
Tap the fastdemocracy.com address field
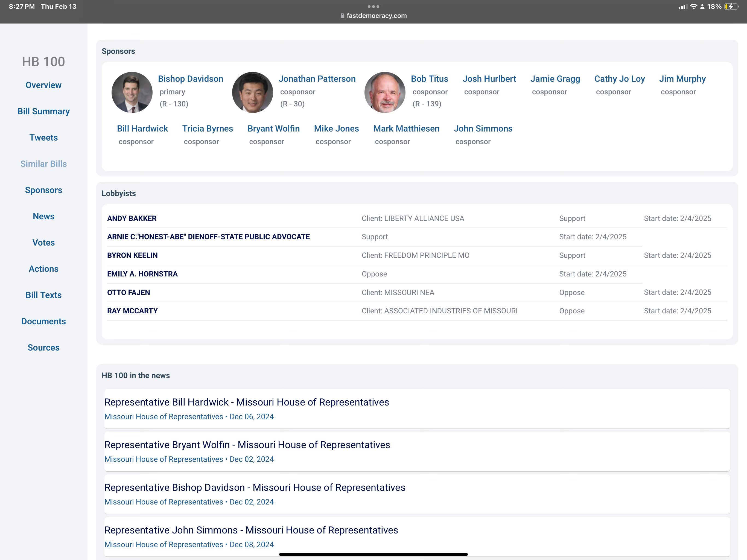(x=376, y=16)
